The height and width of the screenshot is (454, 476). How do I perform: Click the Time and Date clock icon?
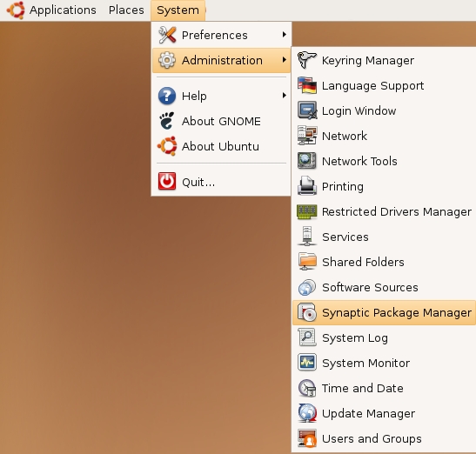tap(307, 388)
